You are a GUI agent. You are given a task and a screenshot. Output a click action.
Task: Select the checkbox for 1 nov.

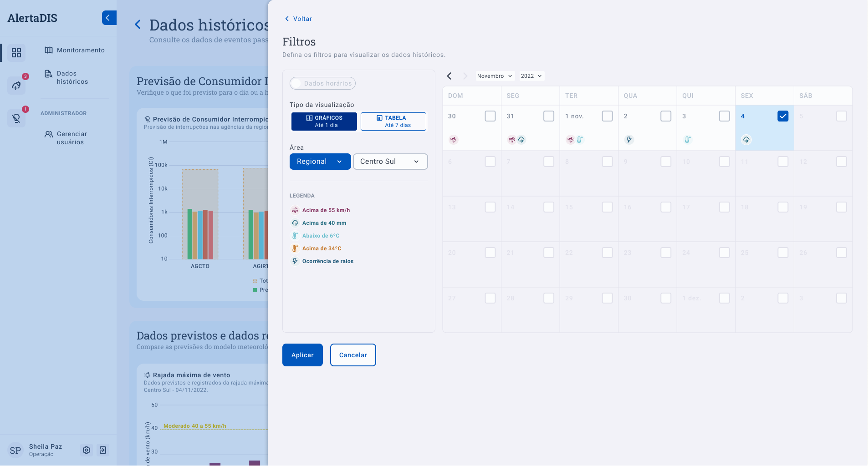[x=607, y=116]
